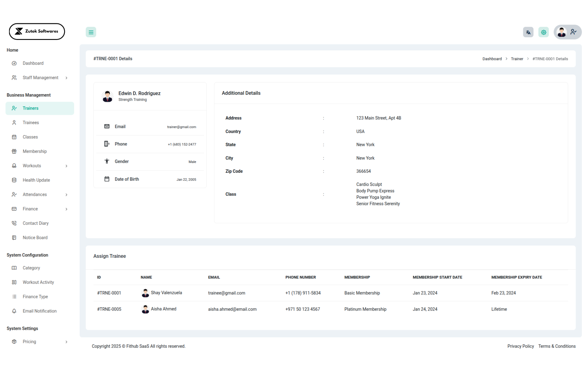
Task: Expand the Pricing submenu arrow
Action: coord(66,342)
